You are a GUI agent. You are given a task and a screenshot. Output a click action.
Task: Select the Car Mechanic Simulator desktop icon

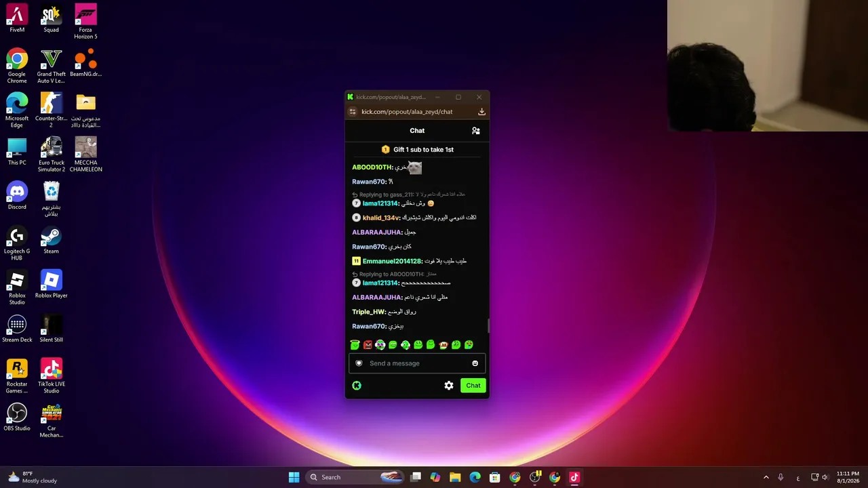tap(51, 420)
